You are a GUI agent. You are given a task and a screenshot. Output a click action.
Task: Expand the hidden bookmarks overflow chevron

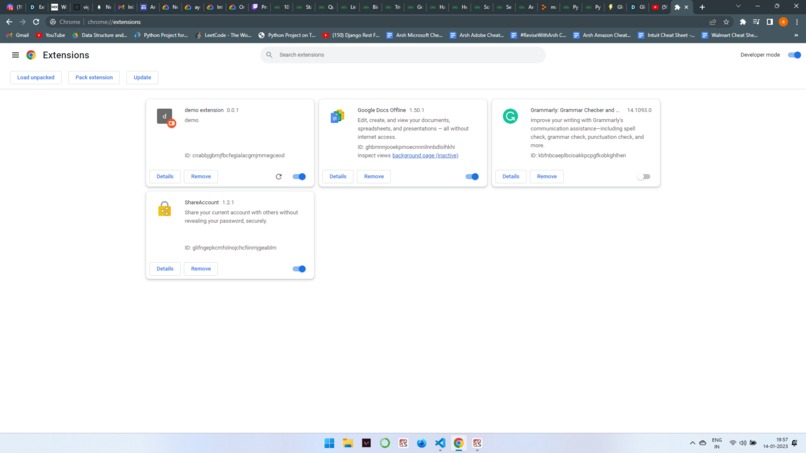[x=796, y=35]
